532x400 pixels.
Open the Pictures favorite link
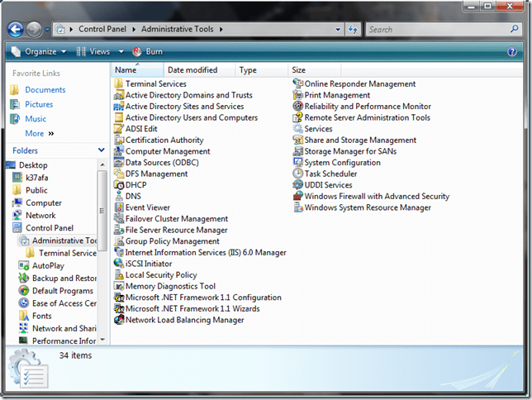coord(39,104)
